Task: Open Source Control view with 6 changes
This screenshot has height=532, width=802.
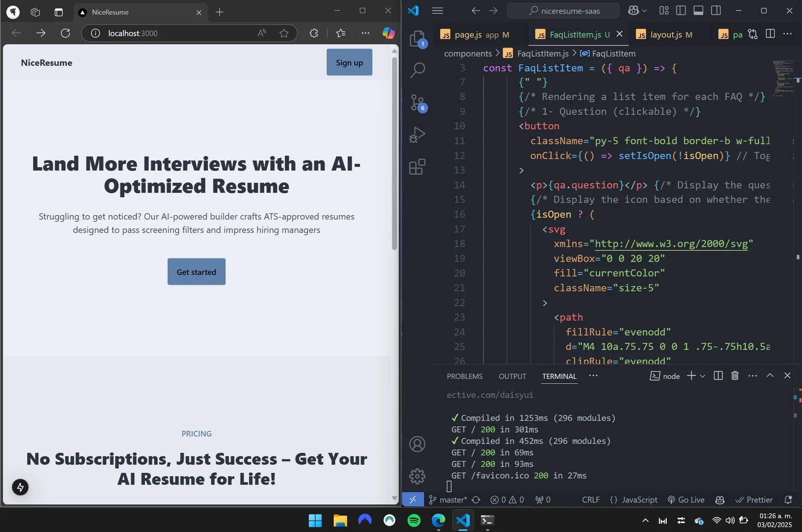Action: point(417,103)
